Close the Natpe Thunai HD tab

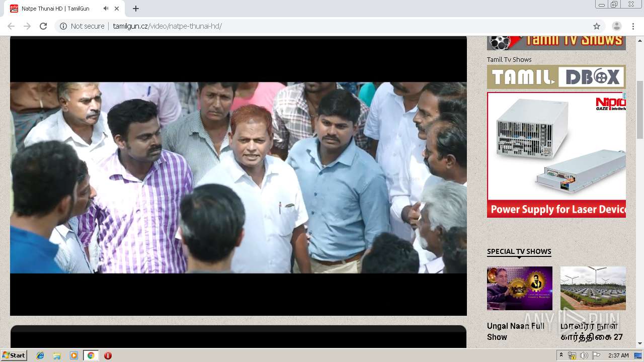point(117,9)
